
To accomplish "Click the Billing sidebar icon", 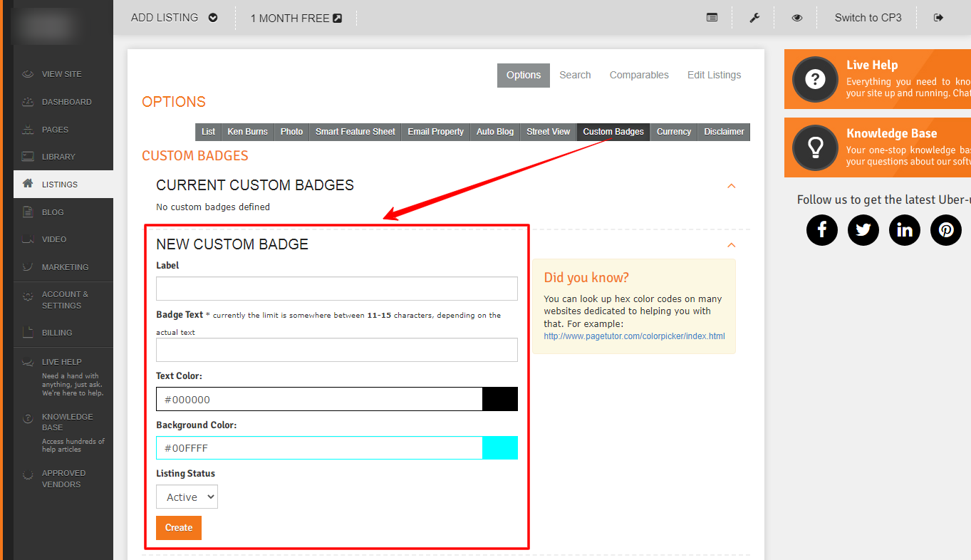I will (x=28, y=333).
